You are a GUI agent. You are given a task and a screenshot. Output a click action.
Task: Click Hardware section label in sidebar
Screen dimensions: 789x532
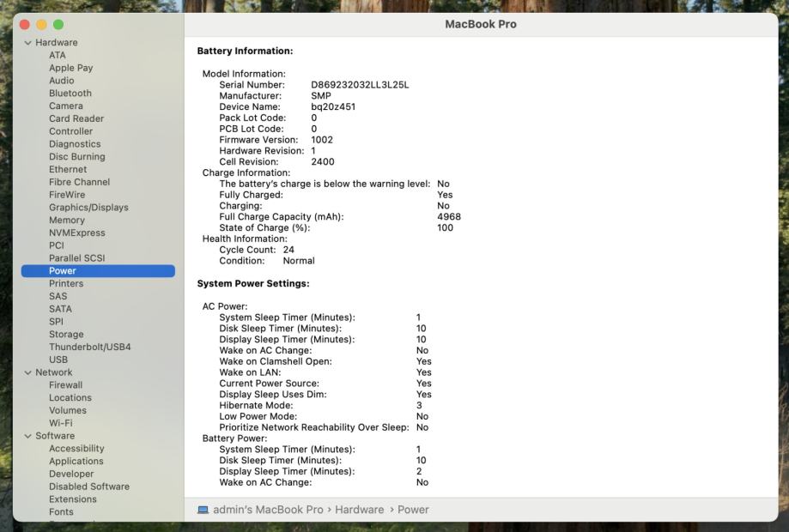click(x=57, y=43)
